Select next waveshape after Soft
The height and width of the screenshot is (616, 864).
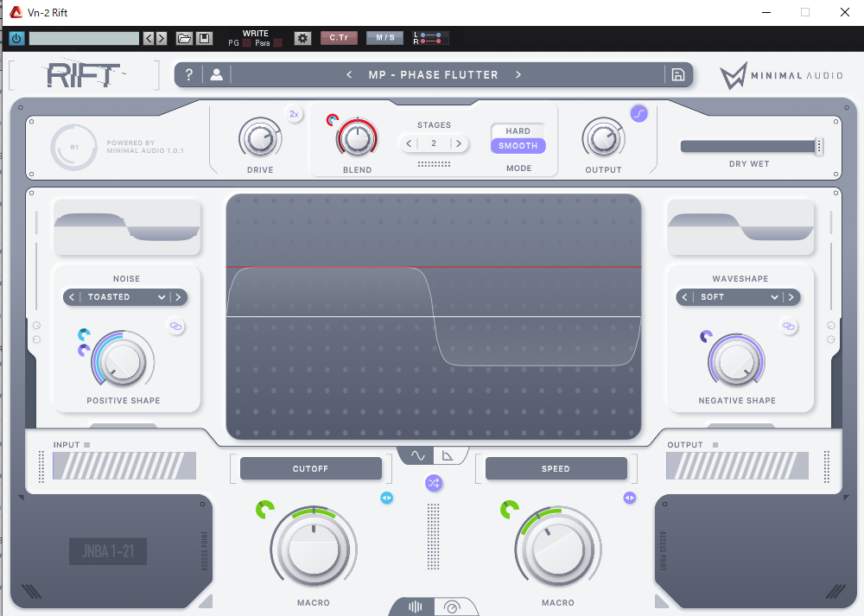click(x=791, y=297)
